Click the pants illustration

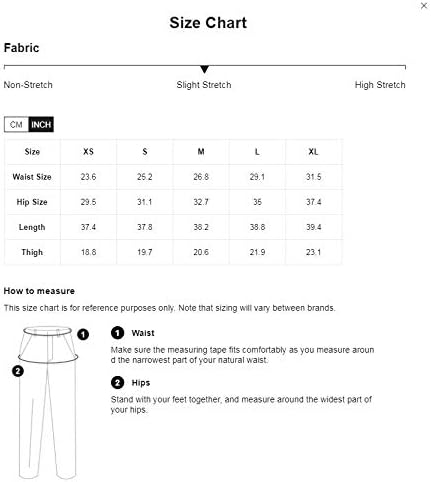(x=48, y=402)
